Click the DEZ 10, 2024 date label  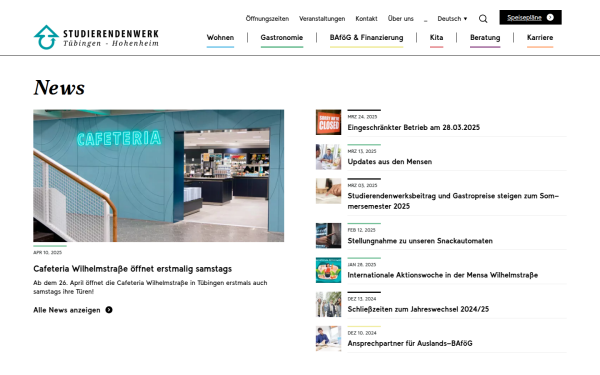362,333
